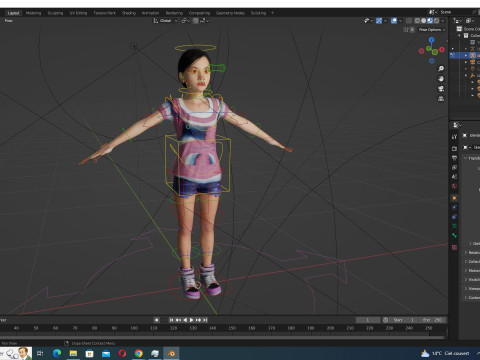The height and width of the screenshot is (360, 480).
Task: Click the hand pan-view gizmo
Action: point(441,79)
